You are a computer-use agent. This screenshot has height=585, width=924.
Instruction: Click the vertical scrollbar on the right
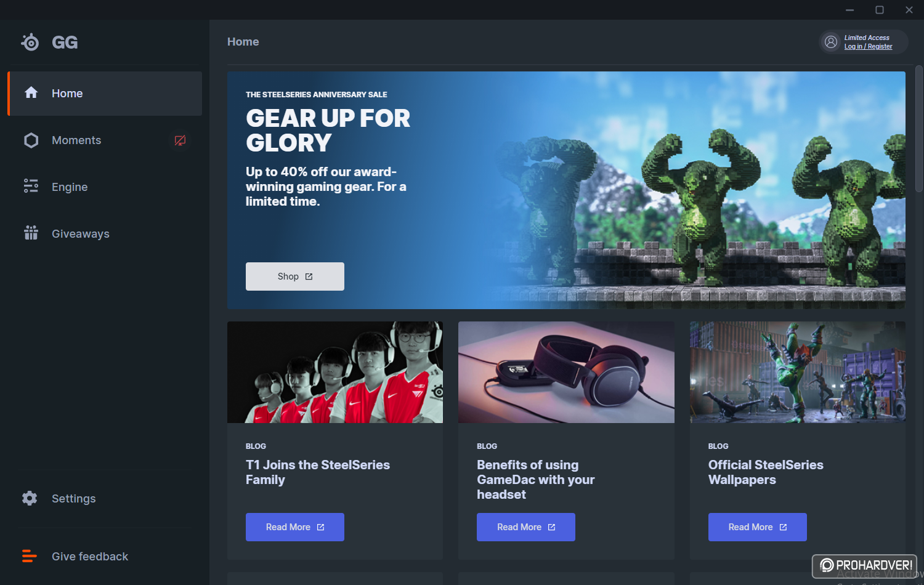coord(918,129)
